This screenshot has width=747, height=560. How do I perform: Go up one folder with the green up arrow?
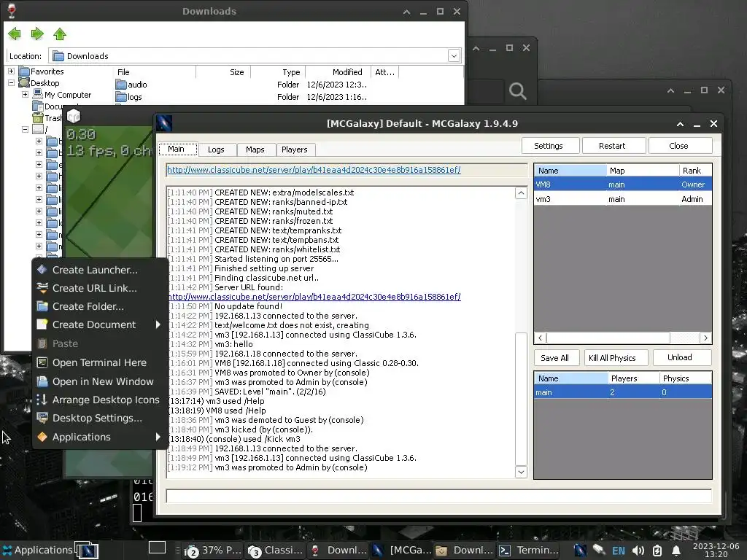[60, 34]
